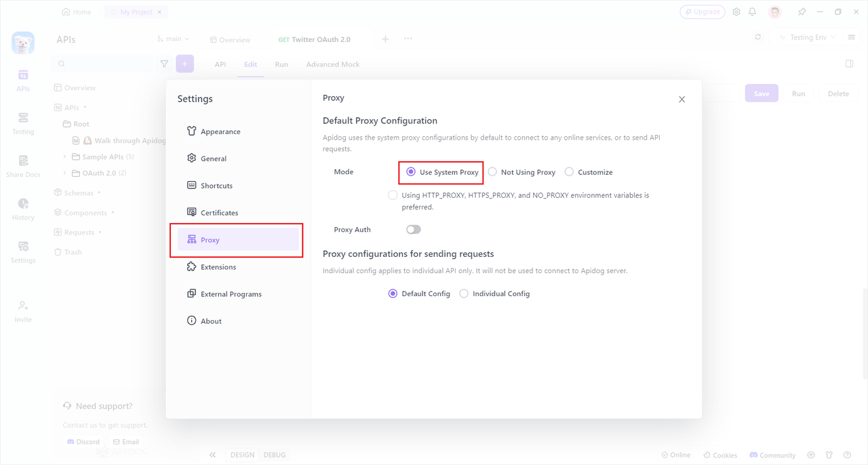868x465 pixels.
Task: Open Certificates settings
Action: [238, 213]
